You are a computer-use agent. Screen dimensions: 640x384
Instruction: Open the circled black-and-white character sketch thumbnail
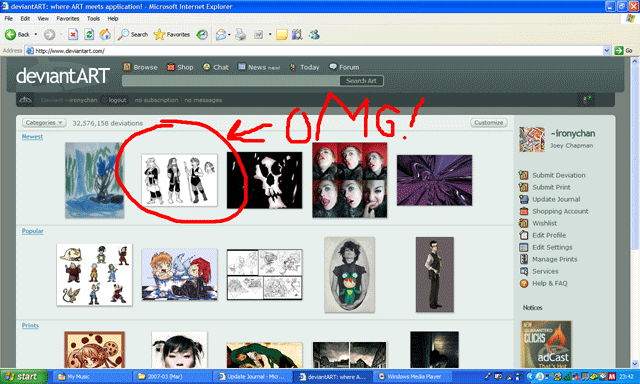point(180,180)
